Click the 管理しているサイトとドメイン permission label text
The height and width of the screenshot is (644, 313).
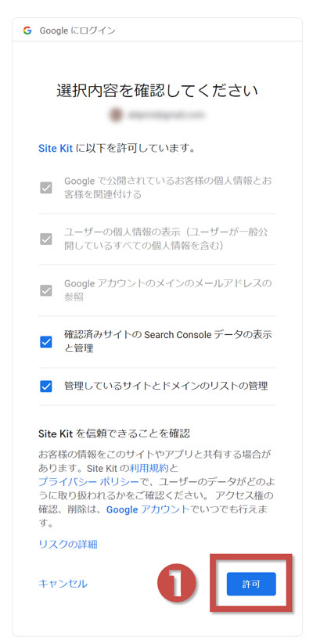coord(166,386)
